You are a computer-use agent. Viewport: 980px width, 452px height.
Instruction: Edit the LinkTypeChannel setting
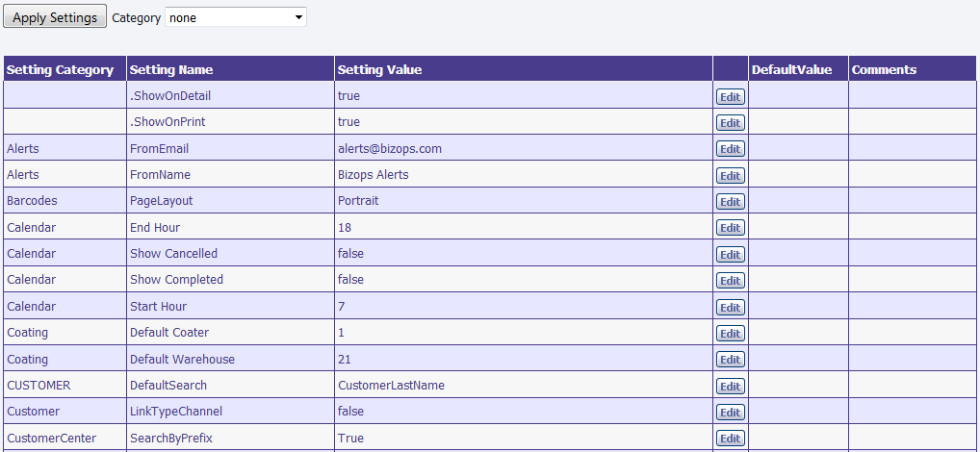tap(730, 413)
